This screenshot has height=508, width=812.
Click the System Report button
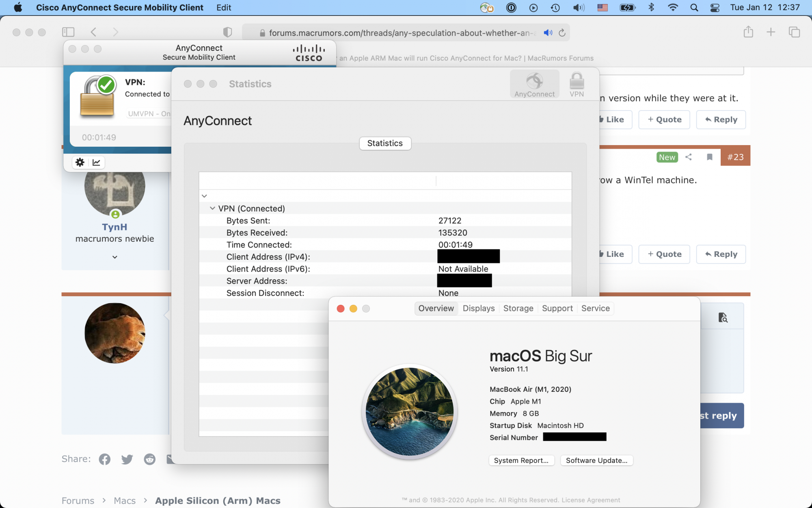tap(521, 460)
